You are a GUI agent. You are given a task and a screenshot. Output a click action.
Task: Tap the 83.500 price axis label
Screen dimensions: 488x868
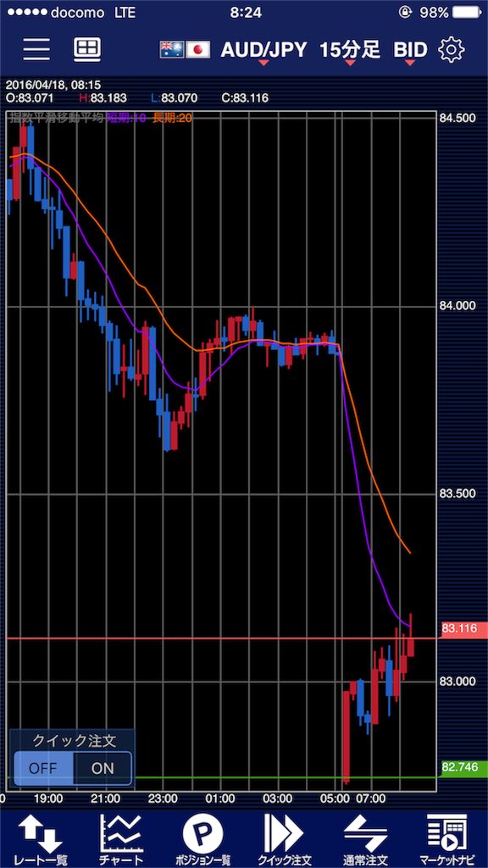pos(457,493)
